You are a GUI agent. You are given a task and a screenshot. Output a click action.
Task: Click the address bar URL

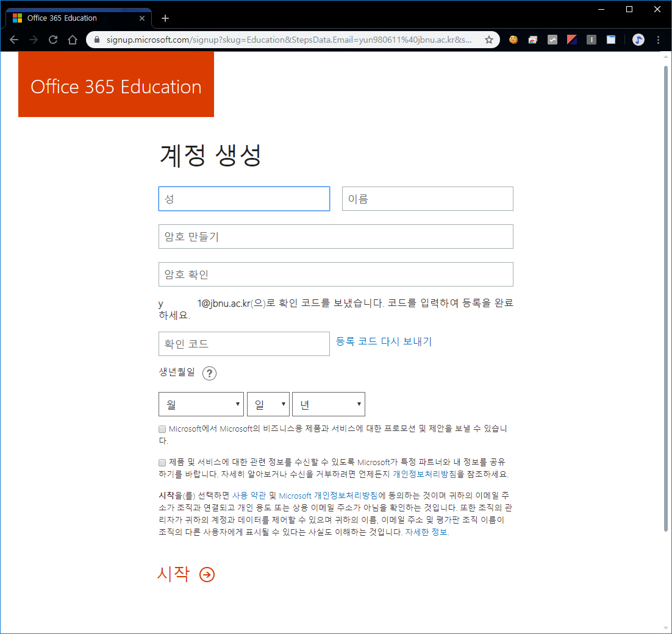[x=289, y=40]
